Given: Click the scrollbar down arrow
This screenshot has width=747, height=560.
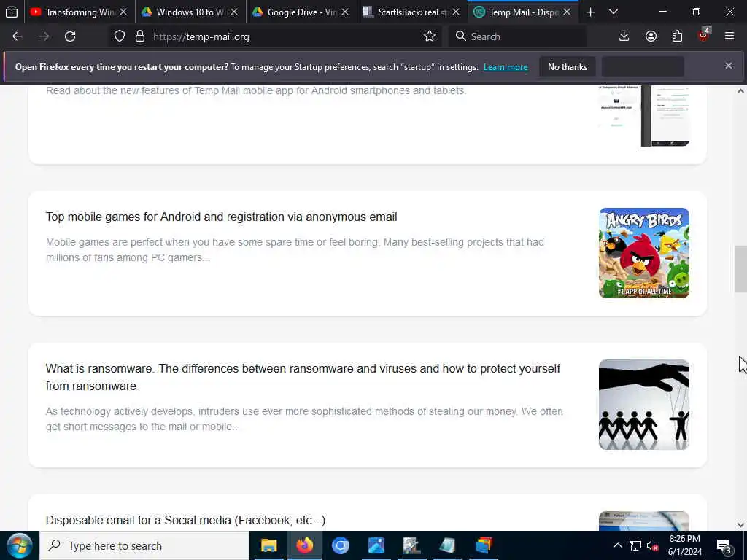Looking at the screenshot, I should pyautogui.click(x=740, y=525).
